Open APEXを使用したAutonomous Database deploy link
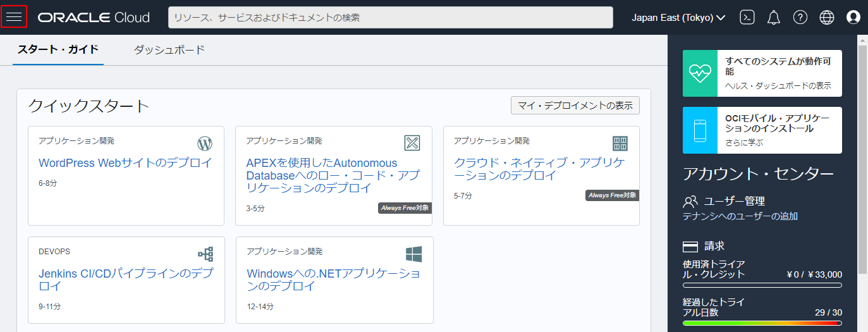The width and height of the screenshot is (868, 332). (x=333, y=175)
